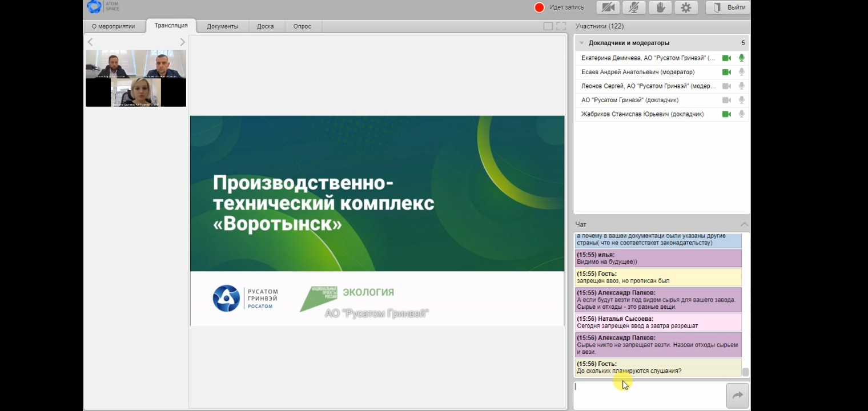Screen dimensions: 868x411
Task: Toggle the camera off/on toolbar button
Action: tap(609, 7)
